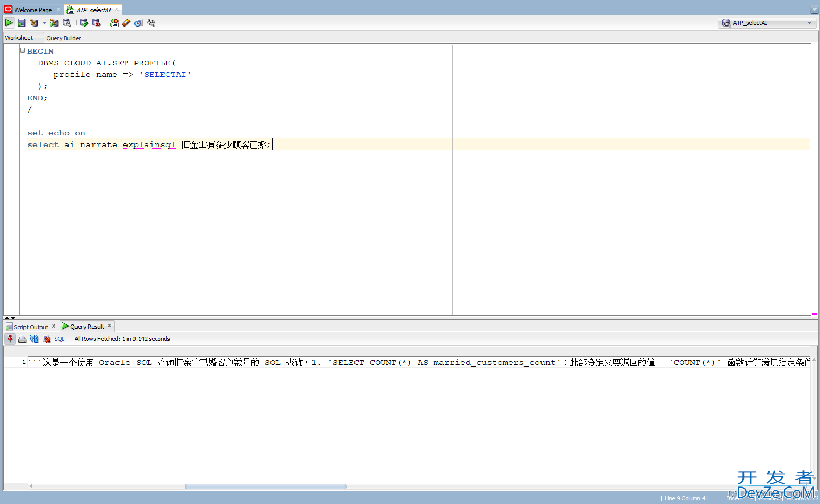820x504 pixels.
Task: Select the ATP_selectAI worksheet tab
Action: point(94,10)
